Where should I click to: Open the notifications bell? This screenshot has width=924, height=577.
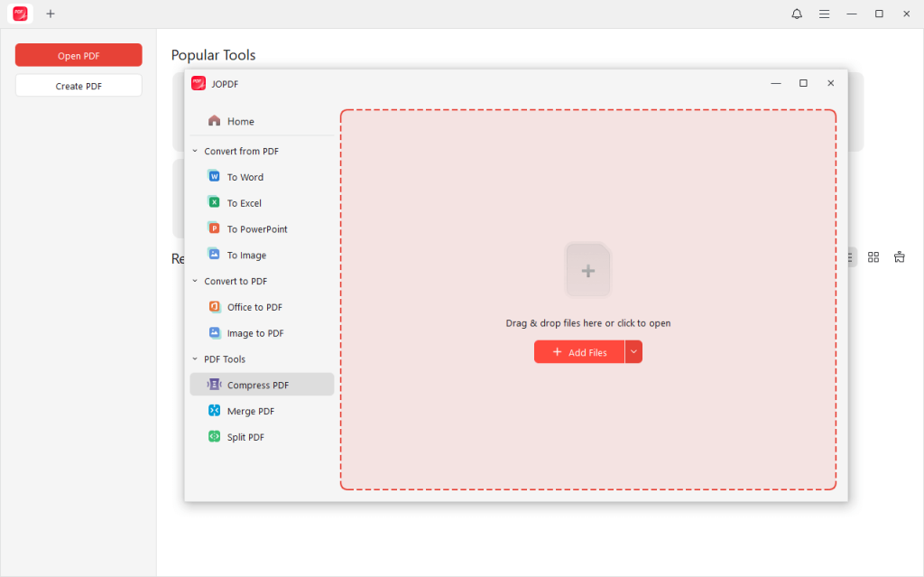pos(797,14)
